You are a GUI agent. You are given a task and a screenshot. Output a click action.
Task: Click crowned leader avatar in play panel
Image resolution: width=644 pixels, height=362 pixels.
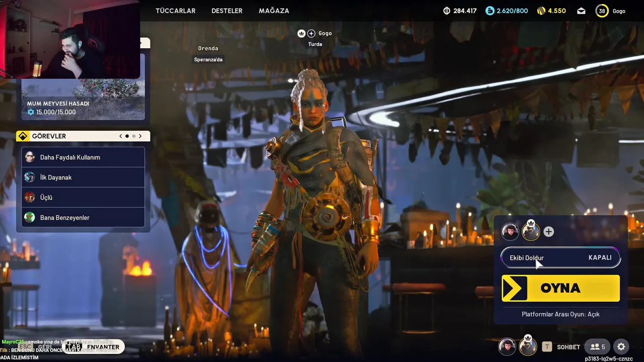530,231
